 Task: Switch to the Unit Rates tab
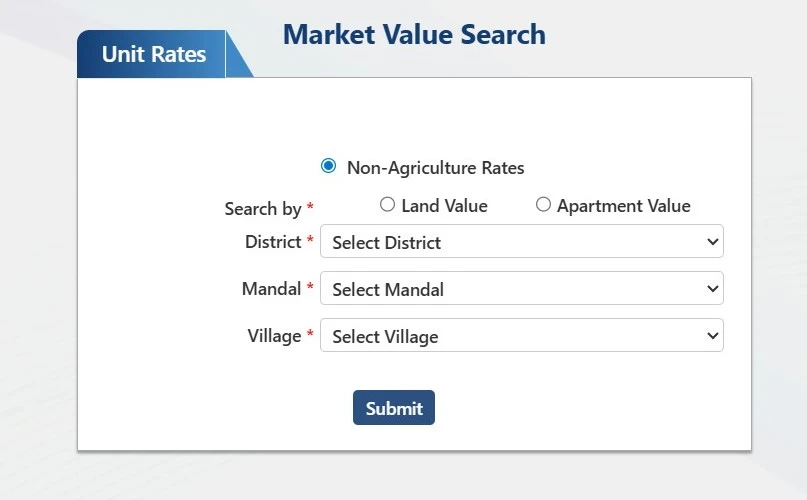(x=154, y=55)
